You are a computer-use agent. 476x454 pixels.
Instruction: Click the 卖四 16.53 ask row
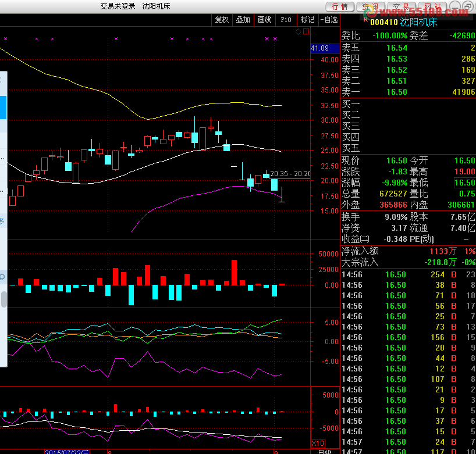pyautogui.click(x=408, y=59)
